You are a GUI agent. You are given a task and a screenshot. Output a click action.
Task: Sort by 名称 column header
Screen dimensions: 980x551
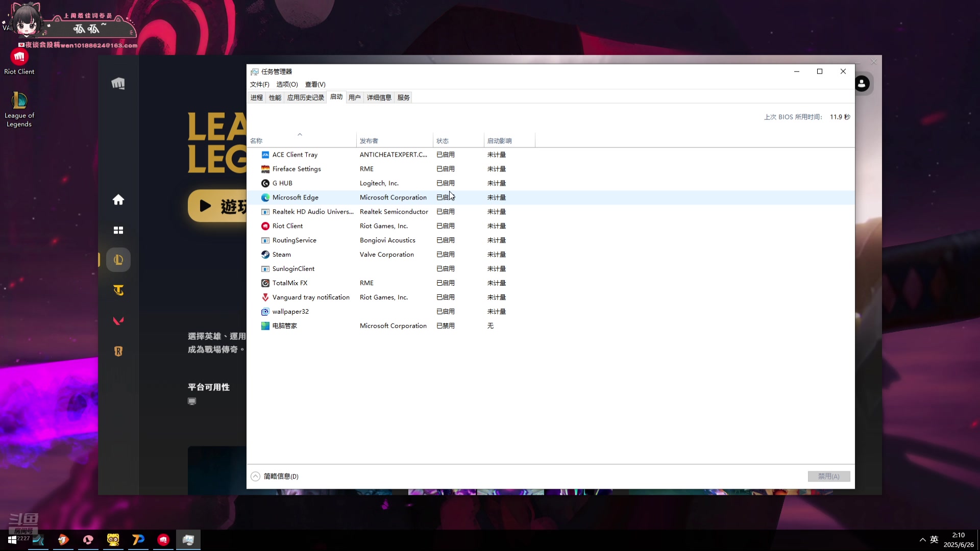click(301, 140)
